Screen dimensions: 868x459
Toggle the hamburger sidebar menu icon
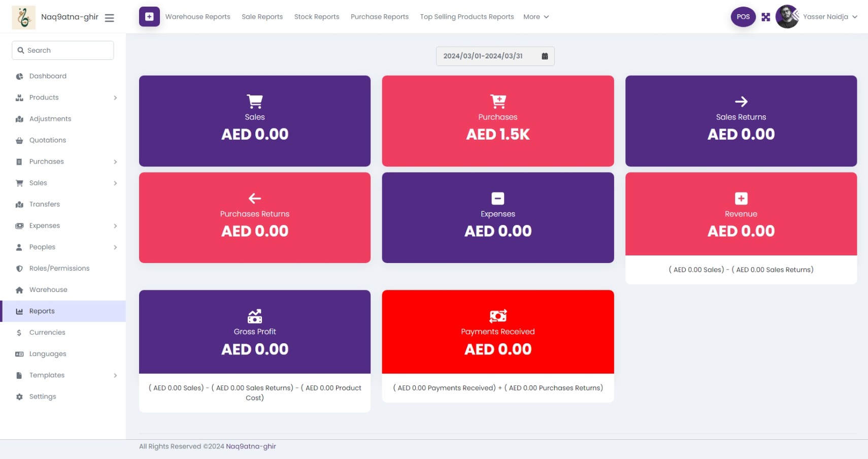(109, 18)
